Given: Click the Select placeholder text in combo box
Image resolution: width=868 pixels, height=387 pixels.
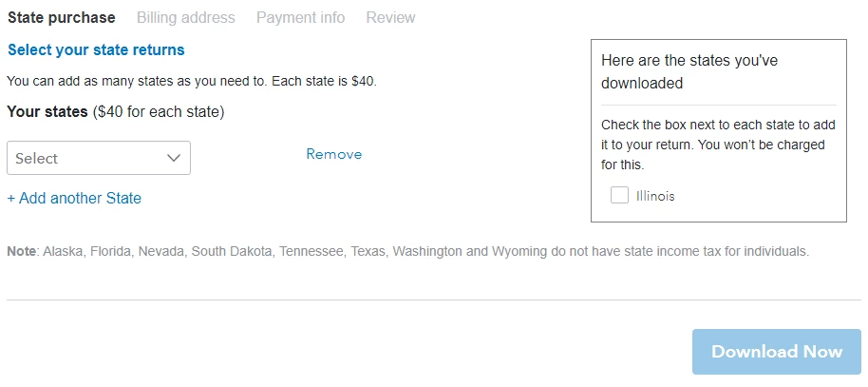Looking at the screenshot, I should (x=36, y=159).
